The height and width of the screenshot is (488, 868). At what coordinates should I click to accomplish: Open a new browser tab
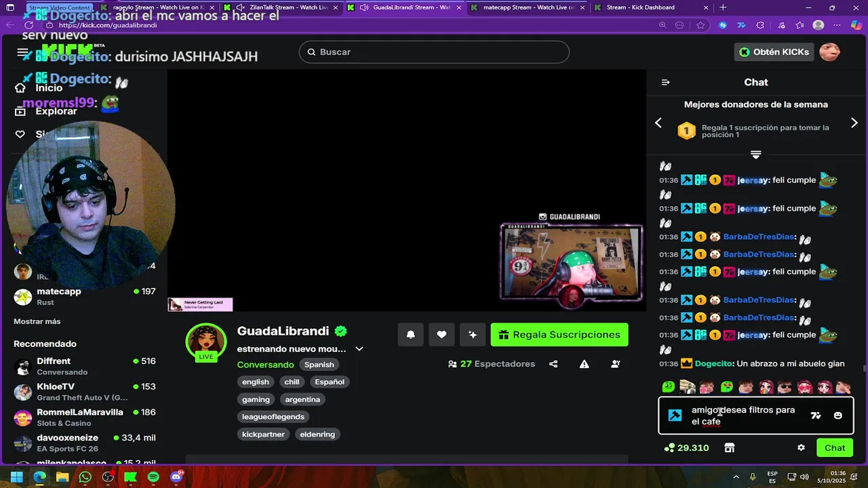coord(723,7)
